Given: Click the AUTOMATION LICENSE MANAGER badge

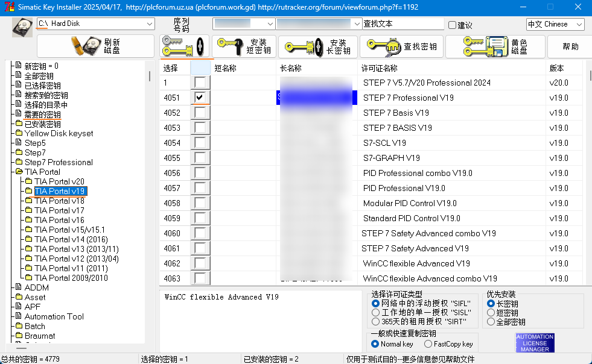Looking at the screenshot, I should point(534,342).
